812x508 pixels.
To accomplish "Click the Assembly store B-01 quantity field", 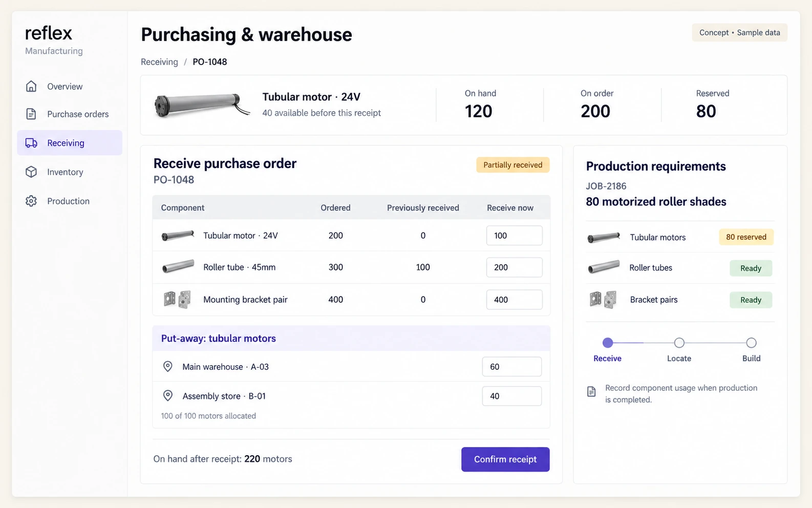I will pos(511,396).
